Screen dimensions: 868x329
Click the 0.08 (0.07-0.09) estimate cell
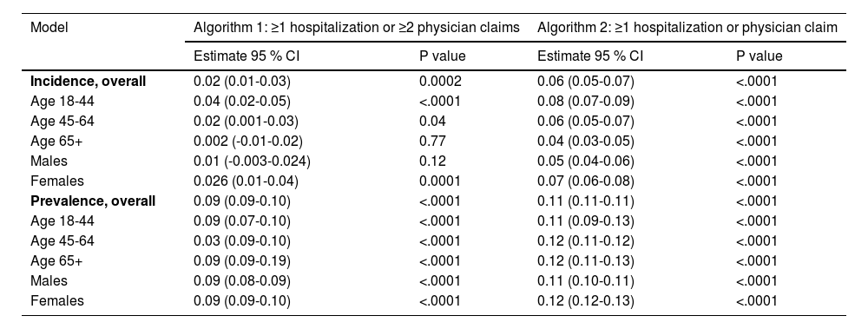coord(586,102)
